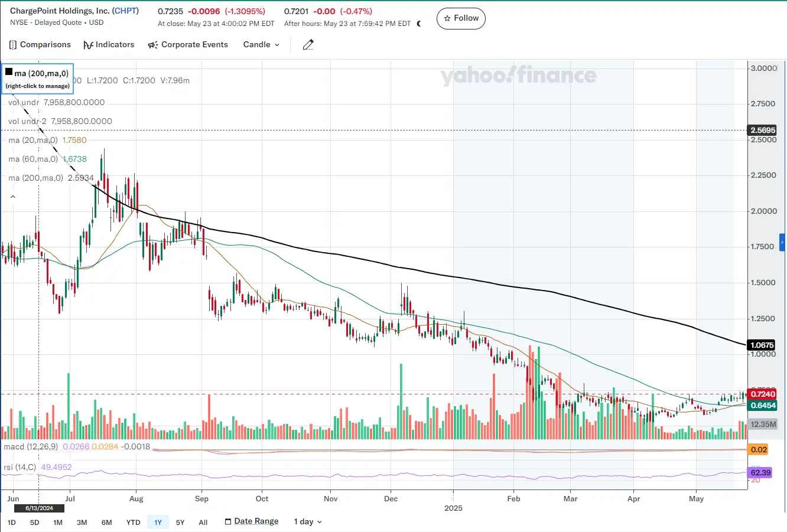Select the 5Y range

[180, 522]
